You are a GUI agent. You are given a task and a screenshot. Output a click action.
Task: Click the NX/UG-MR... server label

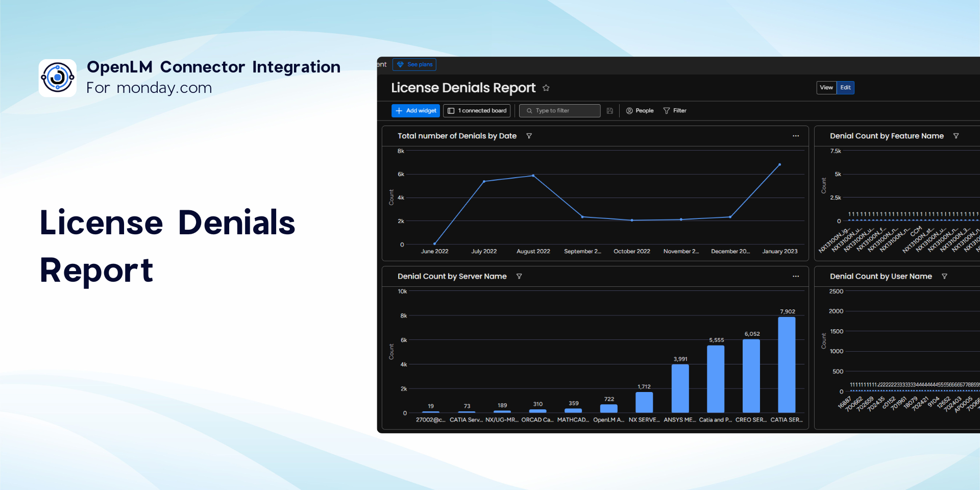(502, 420)
